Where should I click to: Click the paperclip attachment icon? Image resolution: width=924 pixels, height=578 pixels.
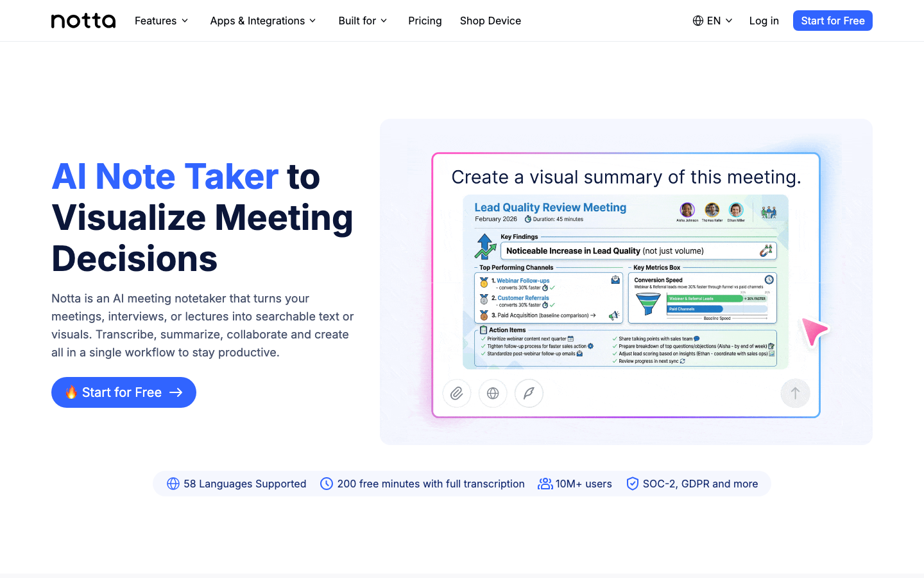click(457, 394)
